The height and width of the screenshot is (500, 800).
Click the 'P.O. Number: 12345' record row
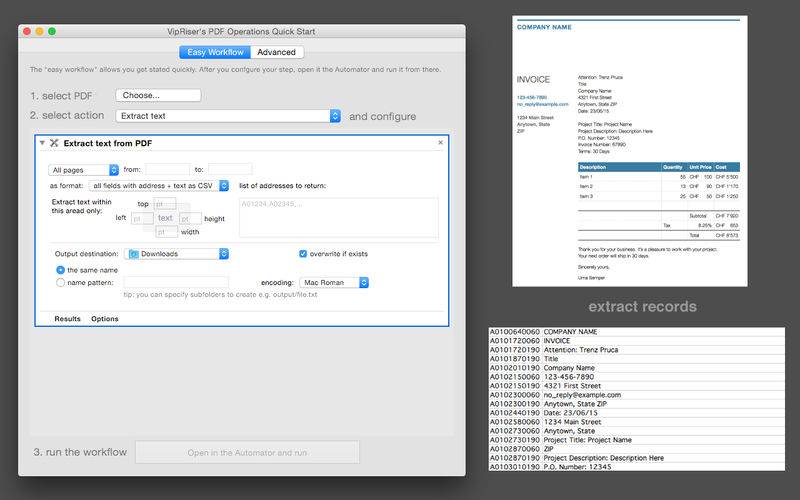pos(637,466)
